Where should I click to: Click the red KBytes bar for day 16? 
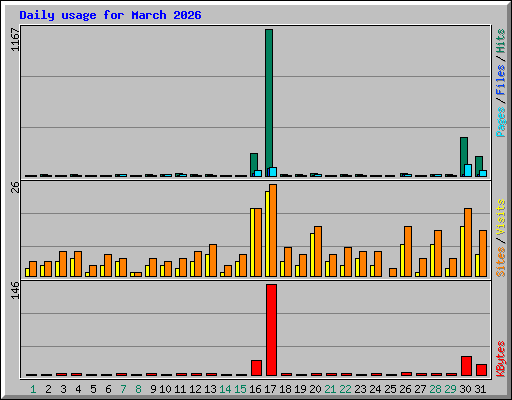pos(256,368)
